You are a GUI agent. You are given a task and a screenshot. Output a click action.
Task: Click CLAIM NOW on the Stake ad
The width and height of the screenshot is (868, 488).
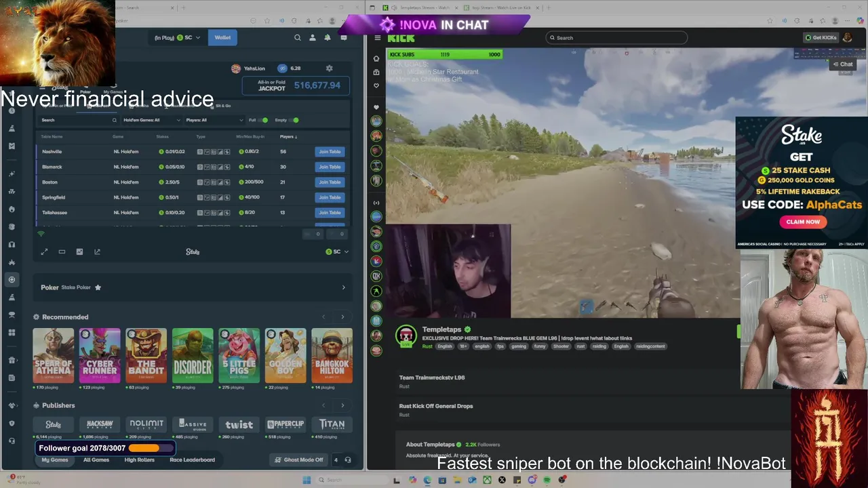click(803, 222)
